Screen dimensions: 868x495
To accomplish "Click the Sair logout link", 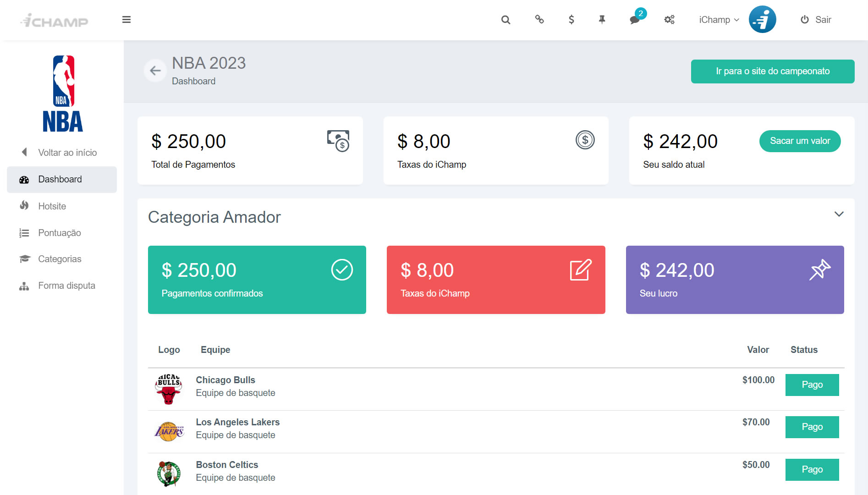I will 816,20.
